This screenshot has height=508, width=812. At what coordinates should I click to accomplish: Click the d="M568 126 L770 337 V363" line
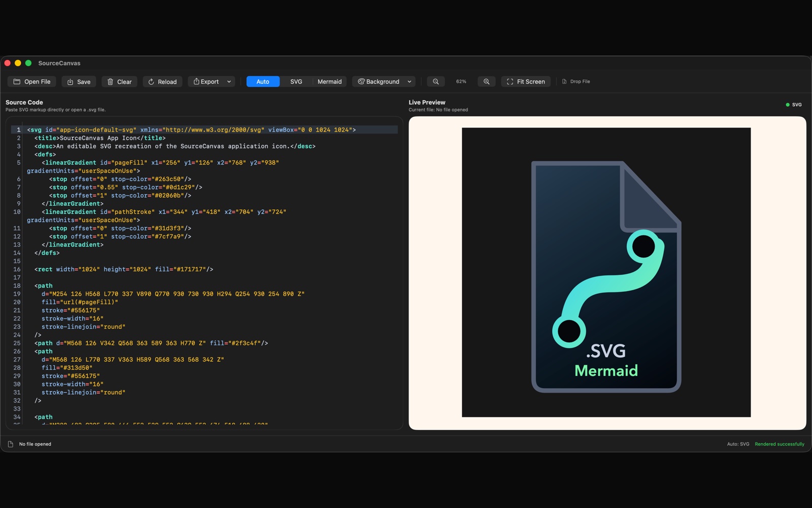pos(133,359)
